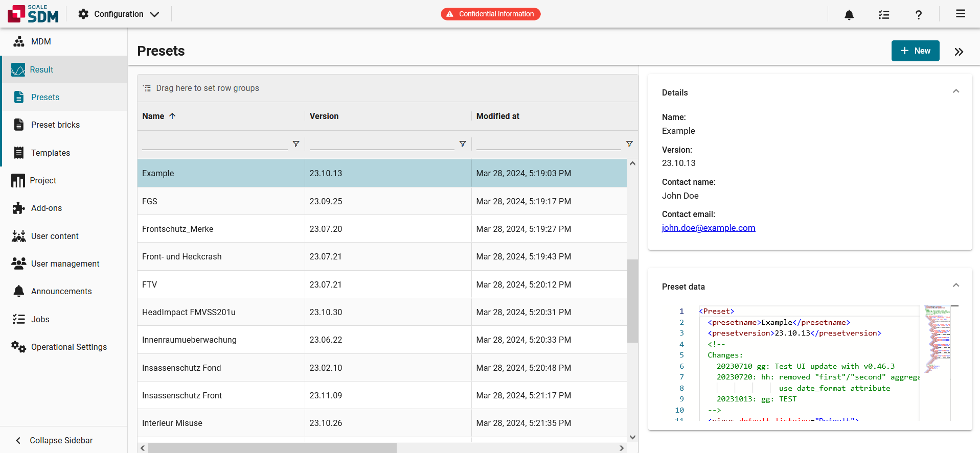Click the Add-ons puzzle icon
This screenshot has width=980, height=453.
tap(19, 208)
